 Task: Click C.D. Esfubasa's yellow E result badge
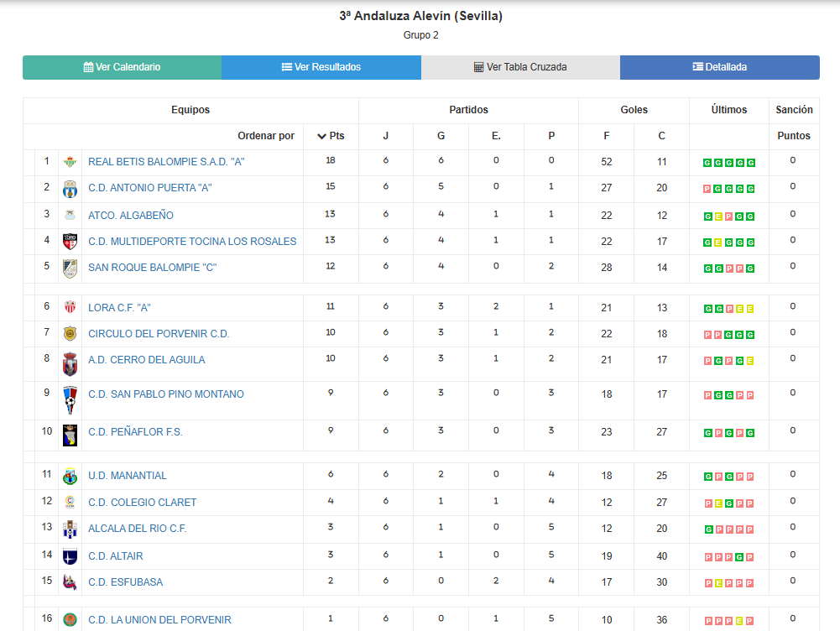[719, 583]
